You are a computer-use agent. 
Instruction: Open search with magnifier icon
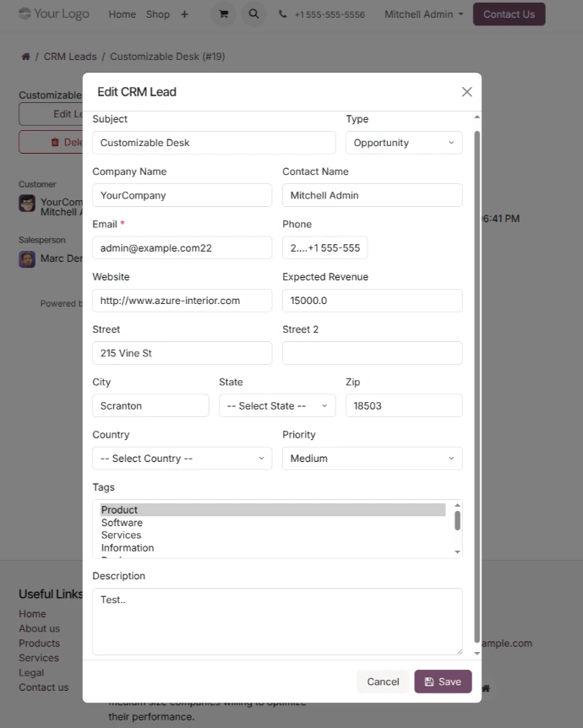pos(253,14)
